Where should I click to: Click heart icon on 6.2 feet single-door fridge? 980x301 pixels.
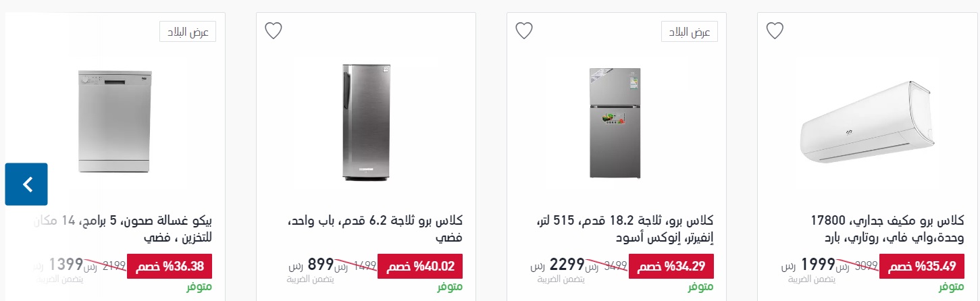pos(273,30)
